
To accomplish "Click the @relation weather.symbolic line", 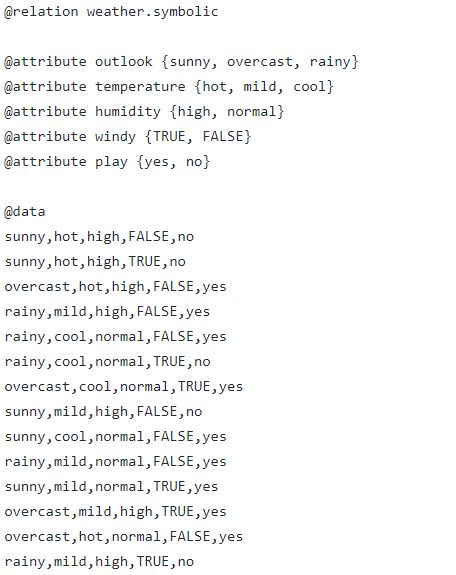I will point(111,12).
